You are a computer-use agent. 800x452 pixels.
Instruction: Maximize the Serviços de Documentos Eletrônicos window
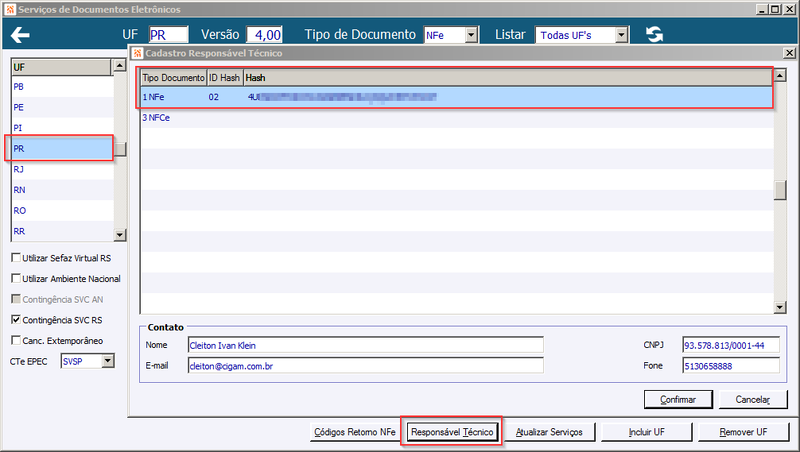(x=774, y=9)
